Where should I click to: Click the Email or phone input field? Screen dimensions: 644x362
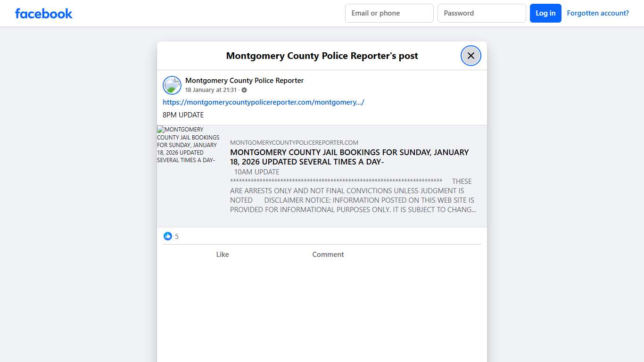389,13
